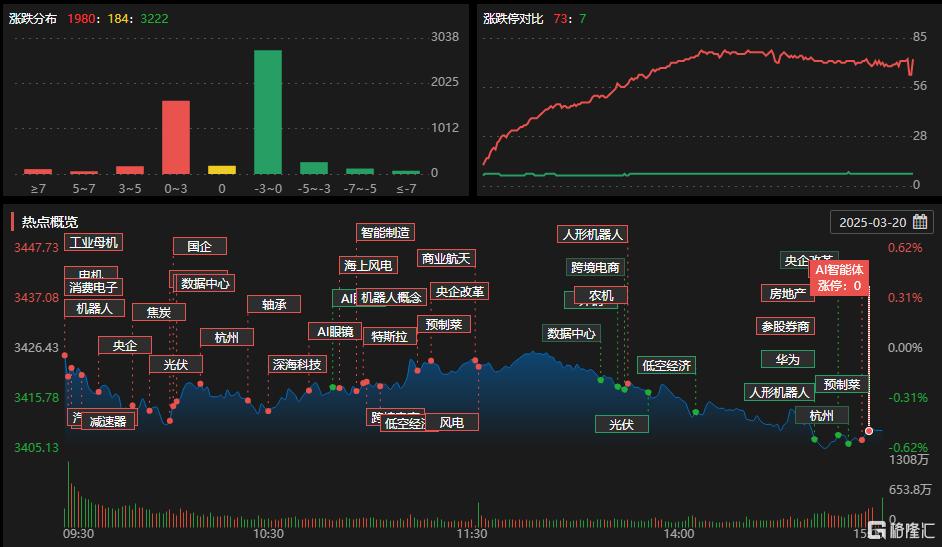Click the 热点概览 section title

coord(50,222)
